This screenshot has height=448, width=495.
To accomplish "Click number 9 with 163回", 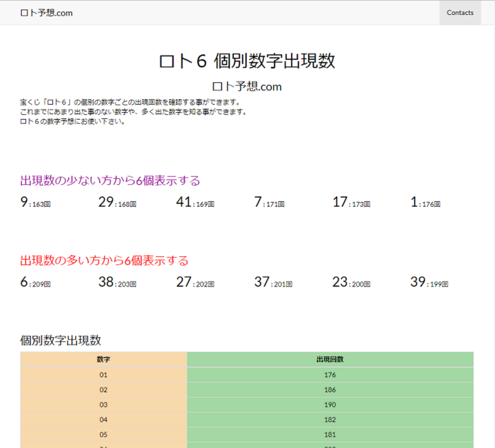I will coord(35,202).
